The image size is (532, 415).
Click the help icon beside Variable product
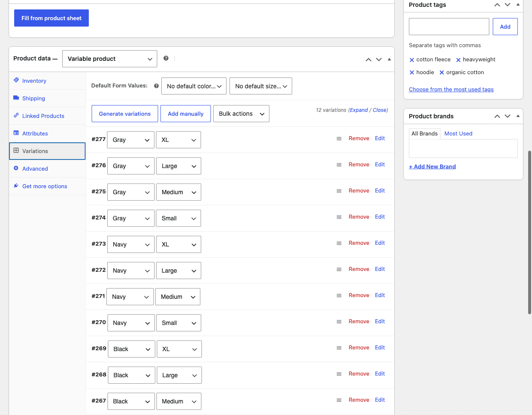166,58
